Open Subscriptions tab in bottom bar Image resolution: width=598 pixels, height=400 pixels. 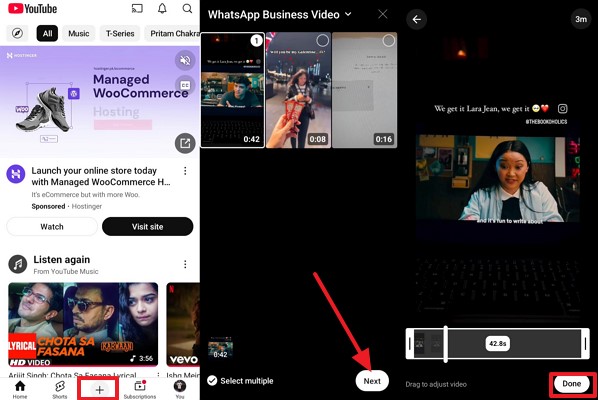coord(140,389)
